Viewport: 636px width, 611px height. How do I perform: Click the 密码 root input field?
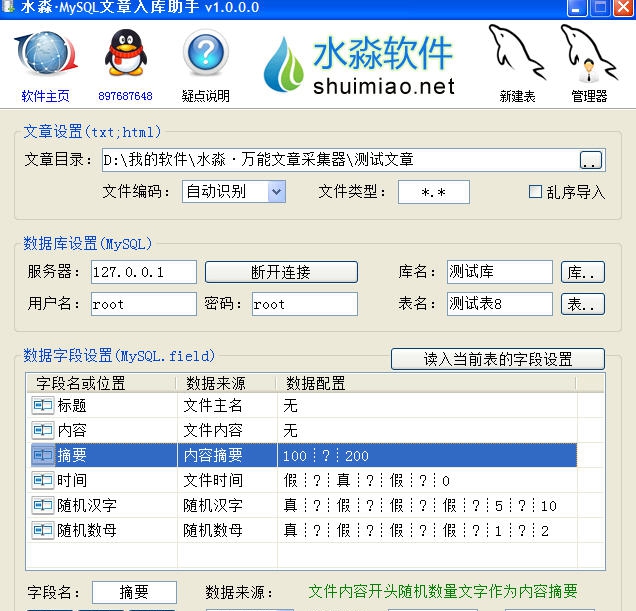(x=305, y=304)
